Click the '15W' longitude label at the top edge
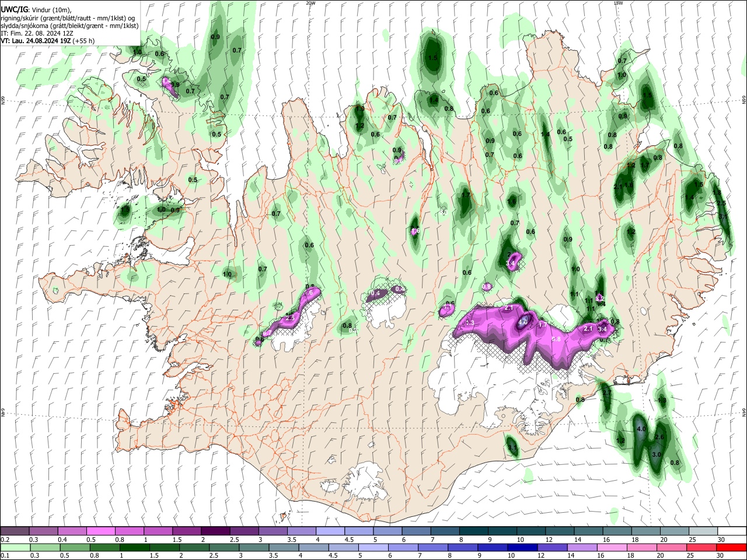The height and width of the screenshot is (560, 747). [618, 3]
